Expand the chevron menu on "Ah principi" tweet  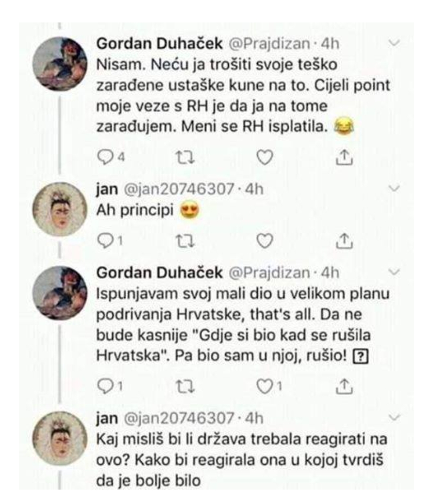pos(395,188)
